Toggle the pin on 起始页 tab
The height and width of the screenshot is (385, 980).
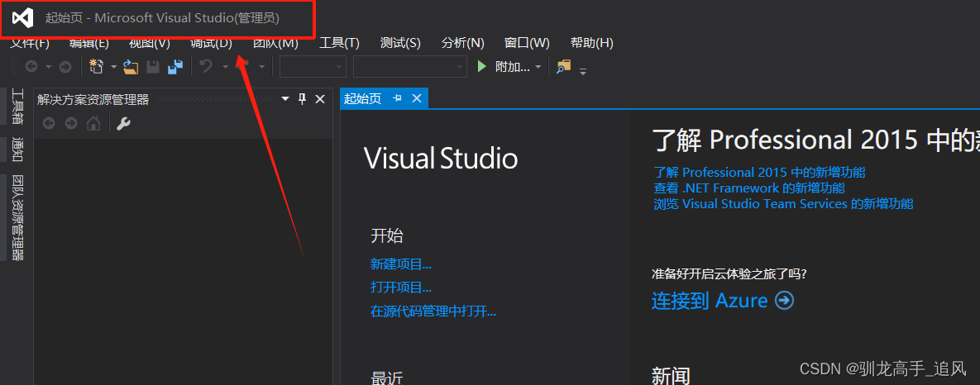[397, 98]
